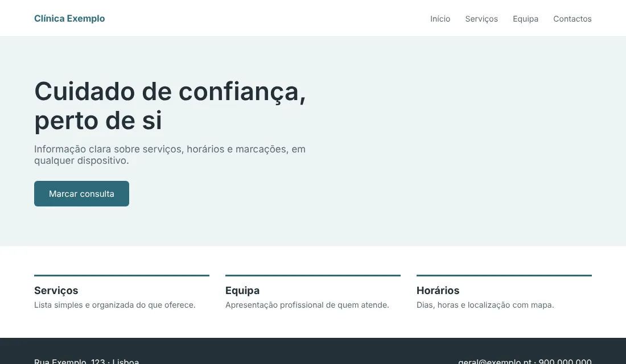Click the paragraph starting "Informação clara sobre serviços"
The image size is (626, 364).
170,155
